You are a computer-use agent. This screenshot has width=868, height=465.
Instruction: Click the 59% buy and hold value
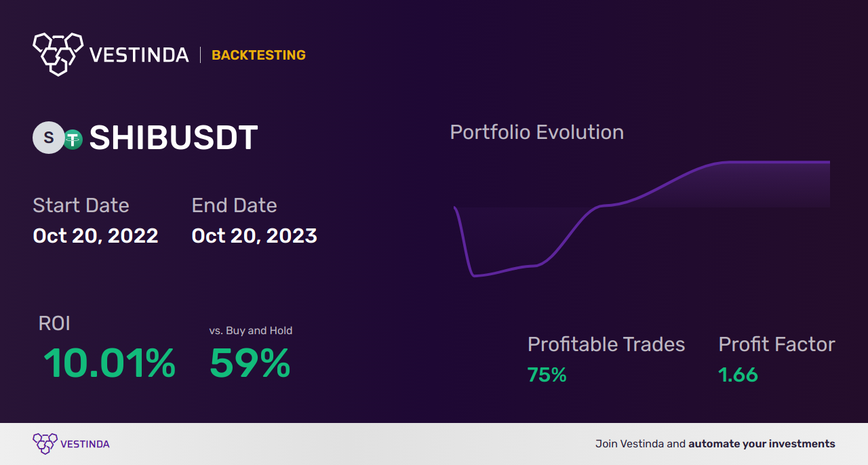pos(250,363)
